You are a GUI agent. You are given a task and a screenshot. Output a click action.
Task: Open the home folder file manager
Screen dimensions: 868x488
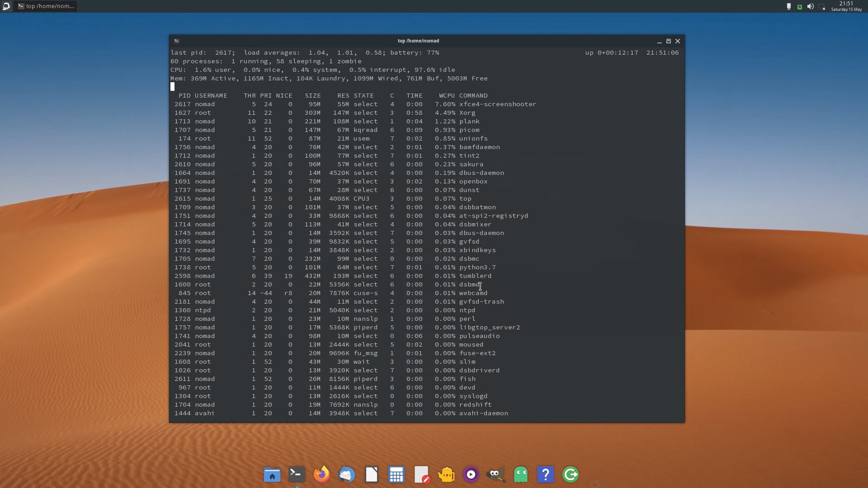coord(272,474)
